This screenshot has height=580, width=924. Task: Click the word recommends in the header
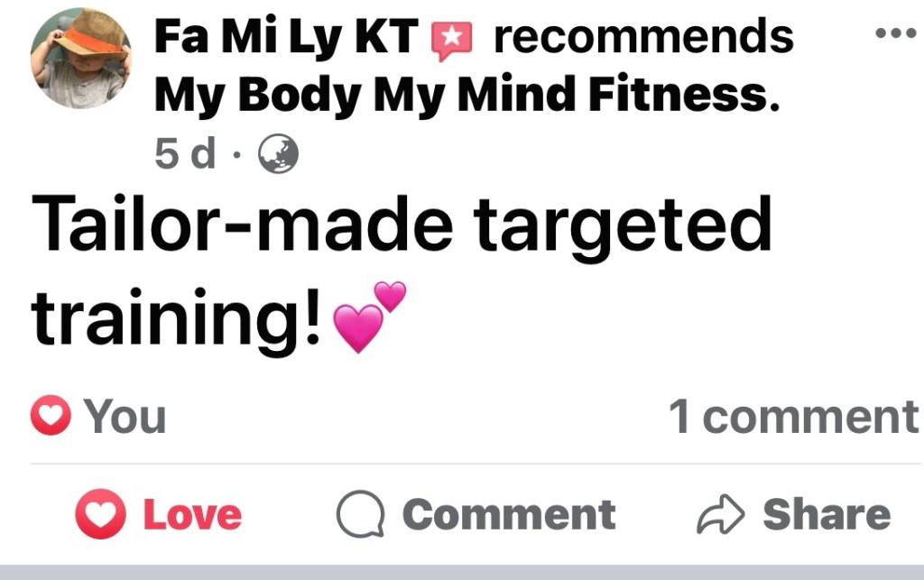click(643, 36)
